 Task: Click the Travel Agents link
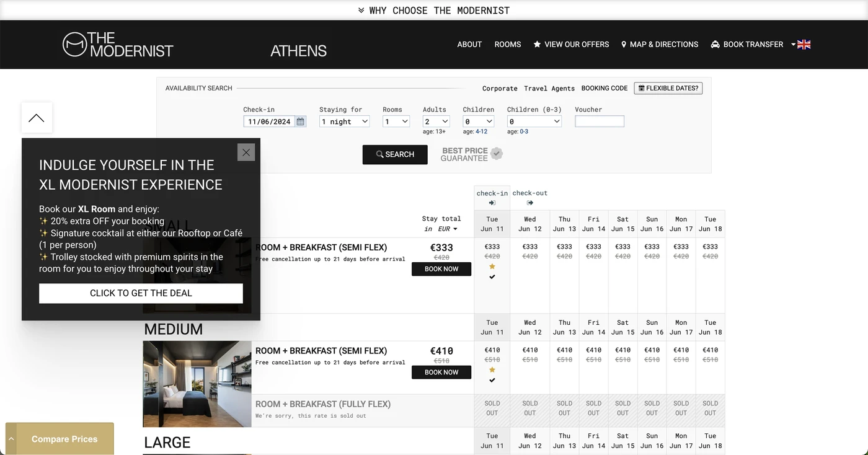(x=549, y=89)
